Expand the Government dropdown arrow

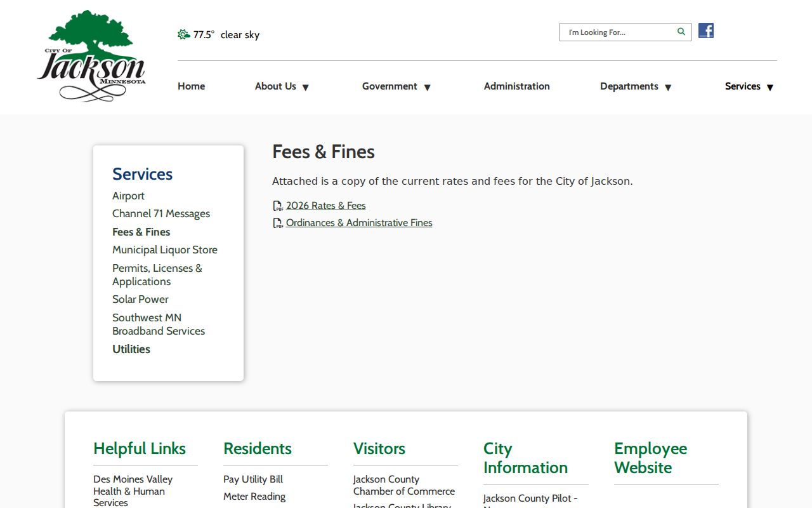click(x=427, y=88)
